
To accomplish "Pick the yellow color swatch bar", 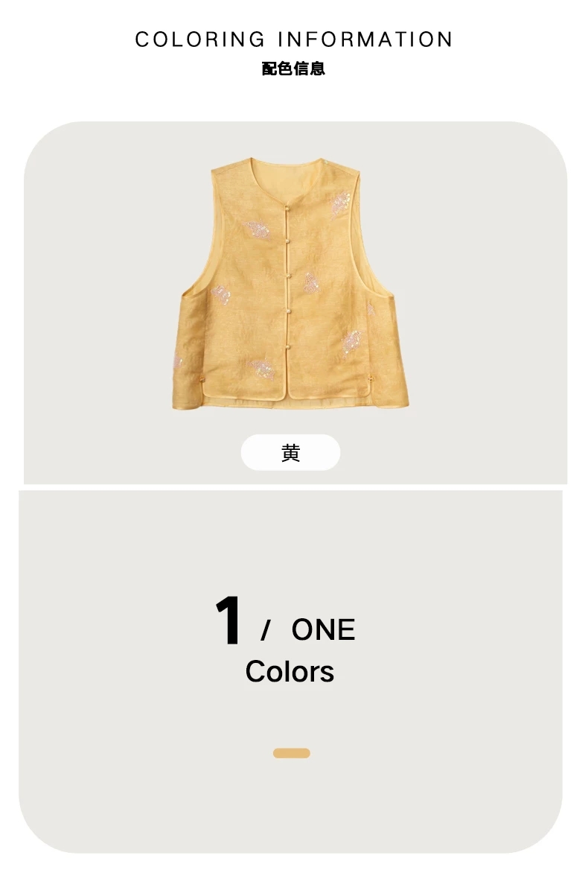I will pyautogui.click(x=292, y=753).
